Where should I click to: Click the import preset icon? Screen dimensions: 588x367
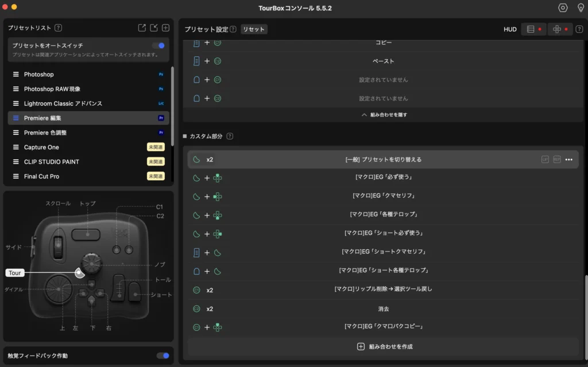pos(154,28)
